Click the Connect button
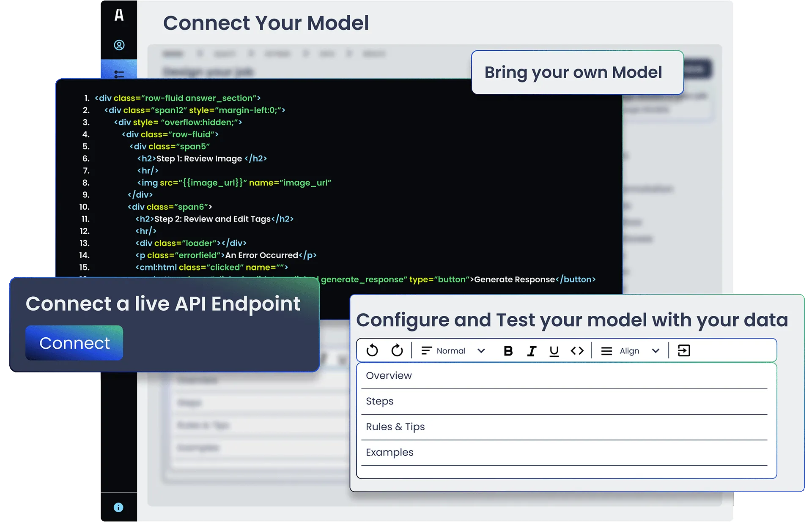 [74, 343]
